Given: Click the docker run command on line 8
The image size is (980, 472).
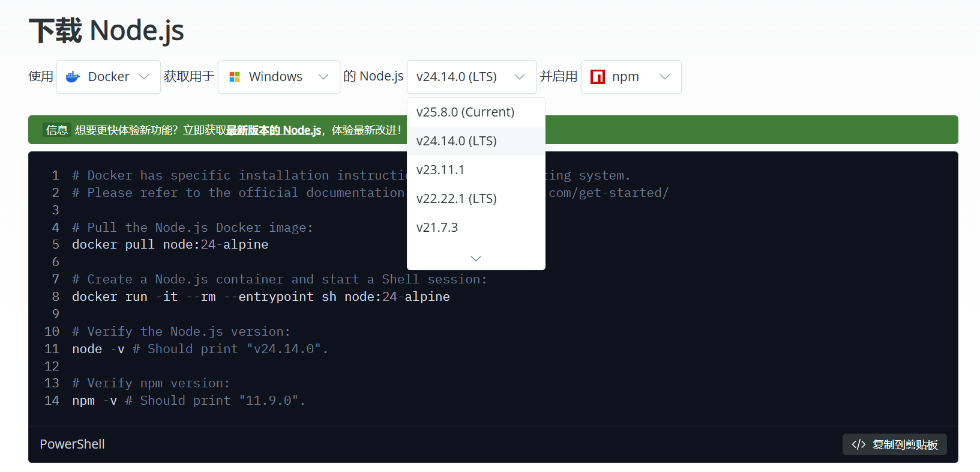Looking at the screenshot, I should point(260,297).
